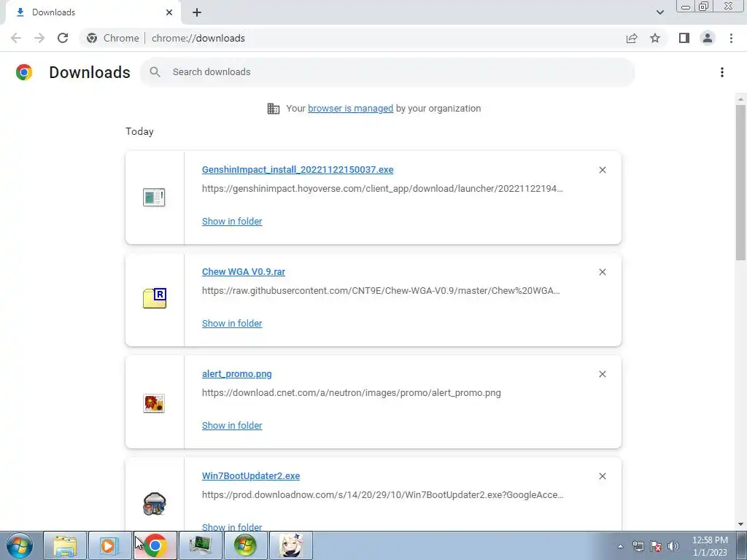Show hidden system tray icons
Image resolution: width=747 pixels, height=560 pixels.
coord(620,546)
